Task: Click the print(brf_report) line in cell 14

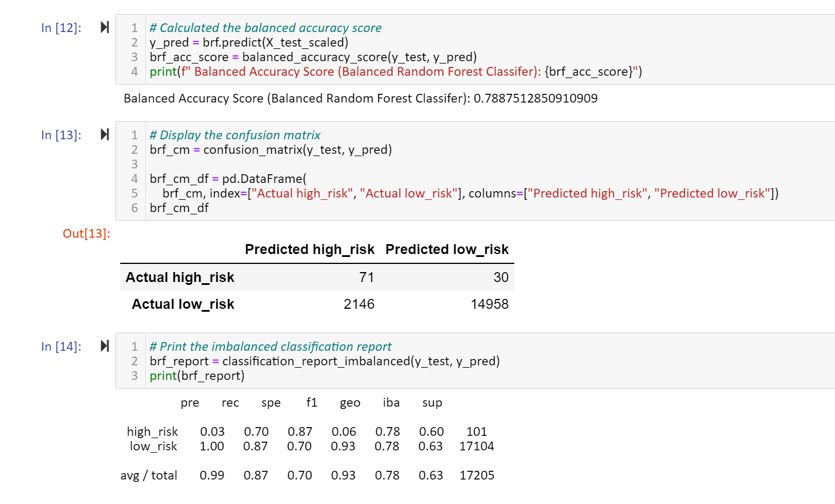Action: click(198, 375)
